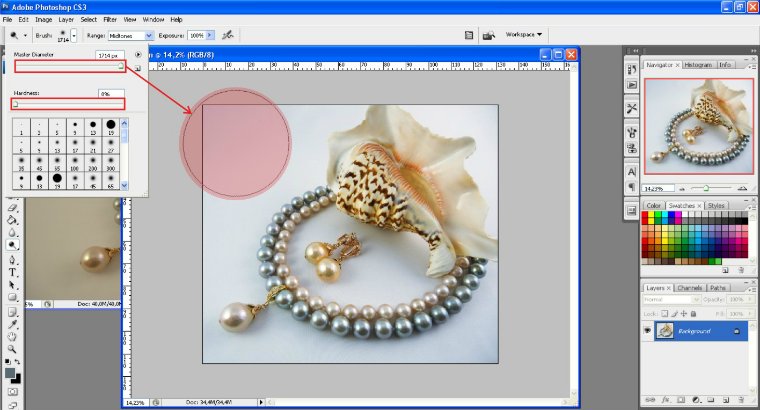Viewport: 760px width, 410px height.
Task: Select the Dodge tool in the toolbox
Action: [12, 245]
